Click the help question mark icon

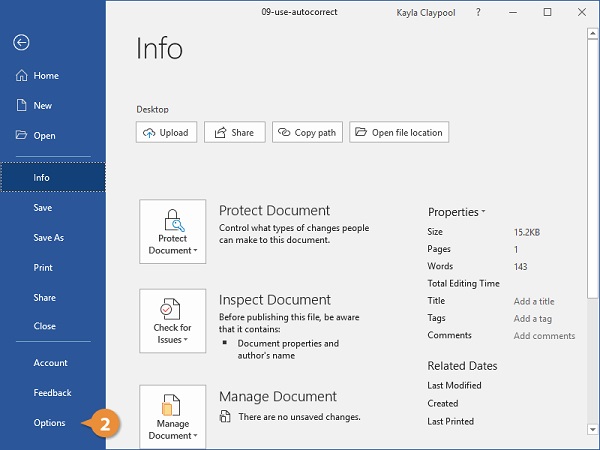coord(478,12)
